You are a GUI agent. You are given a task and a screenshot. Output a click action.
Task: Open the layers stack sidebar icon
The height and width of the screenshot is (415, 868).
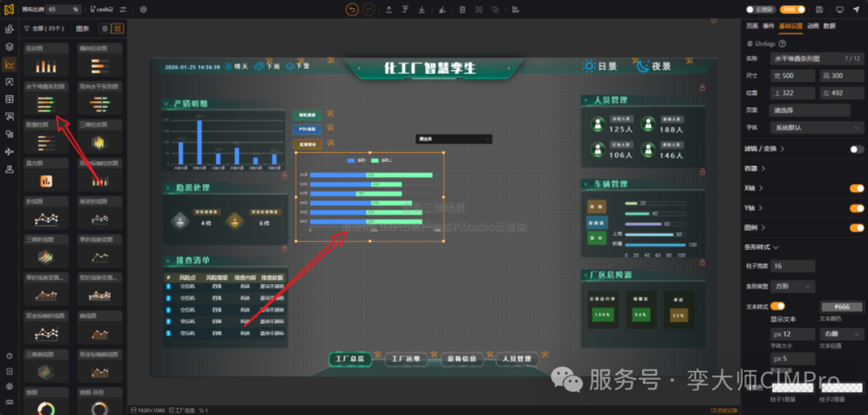9,47
